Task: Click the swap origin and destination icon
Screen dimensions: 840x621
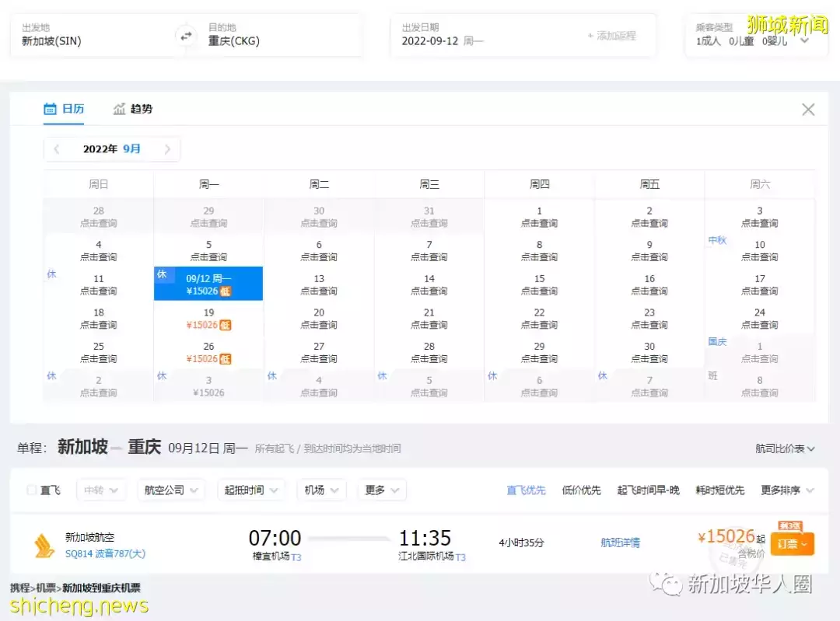Action: [x=186, y=36]
